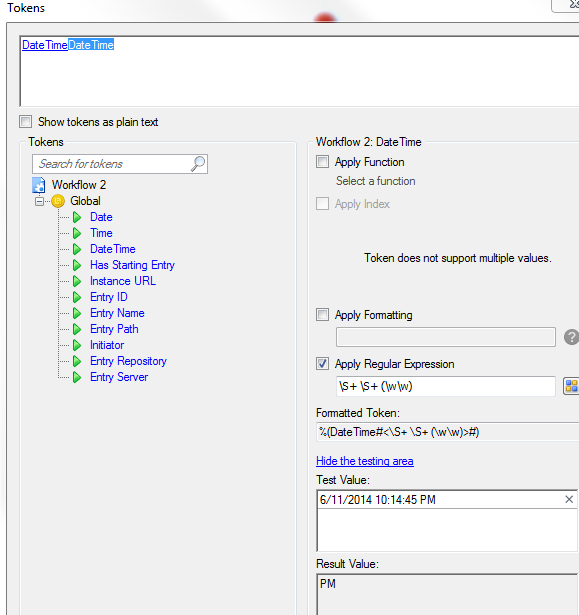Tick the Apply Formatting checkbox
Viewport: 579px width, 615px height.
322,315
